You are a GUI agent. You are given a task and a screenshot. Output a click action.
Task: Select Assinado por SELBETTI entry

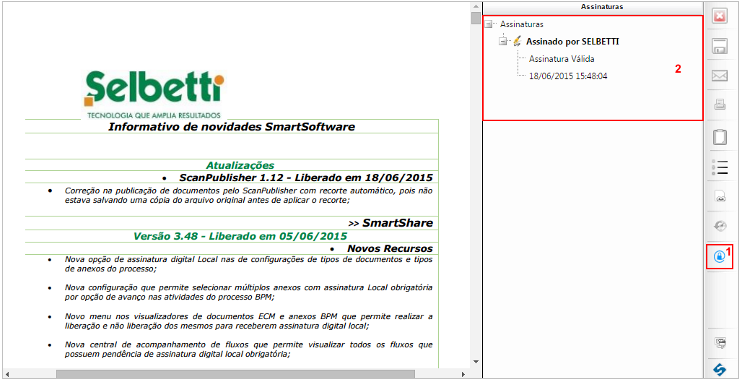point(572,42)
